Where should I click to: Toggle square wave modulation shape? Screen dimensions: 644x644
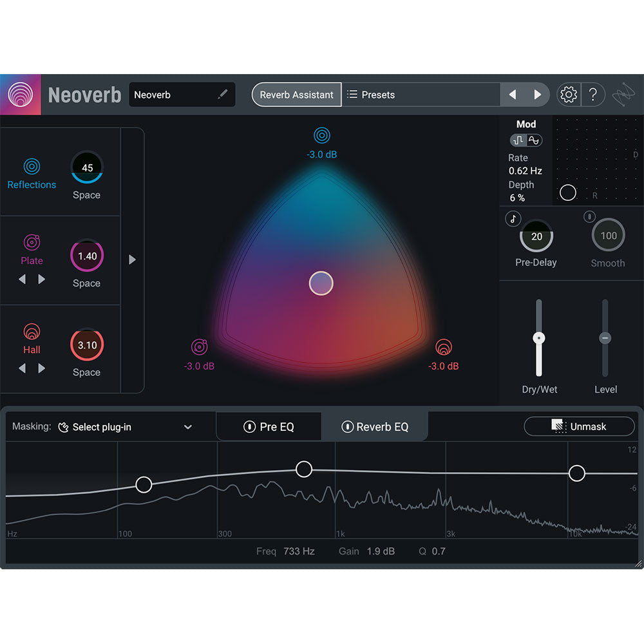pyautogui.click(x=519, y=140)
